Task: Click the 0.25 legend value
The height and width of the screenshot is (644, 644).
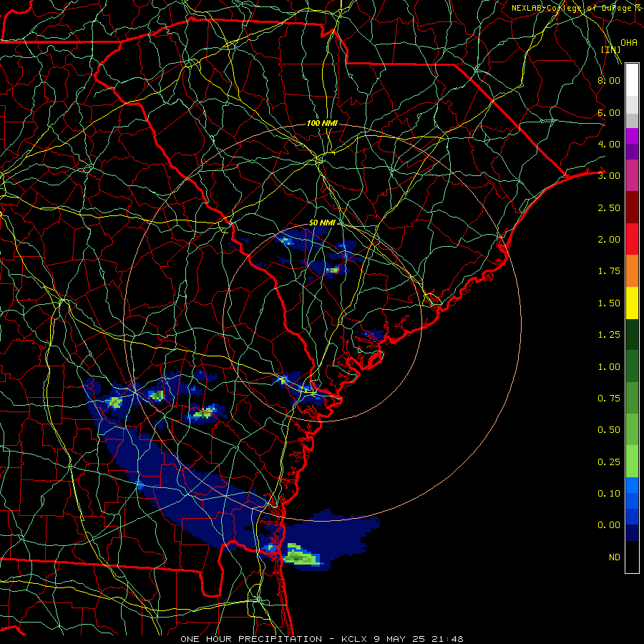Action: (x=609, y=462)
